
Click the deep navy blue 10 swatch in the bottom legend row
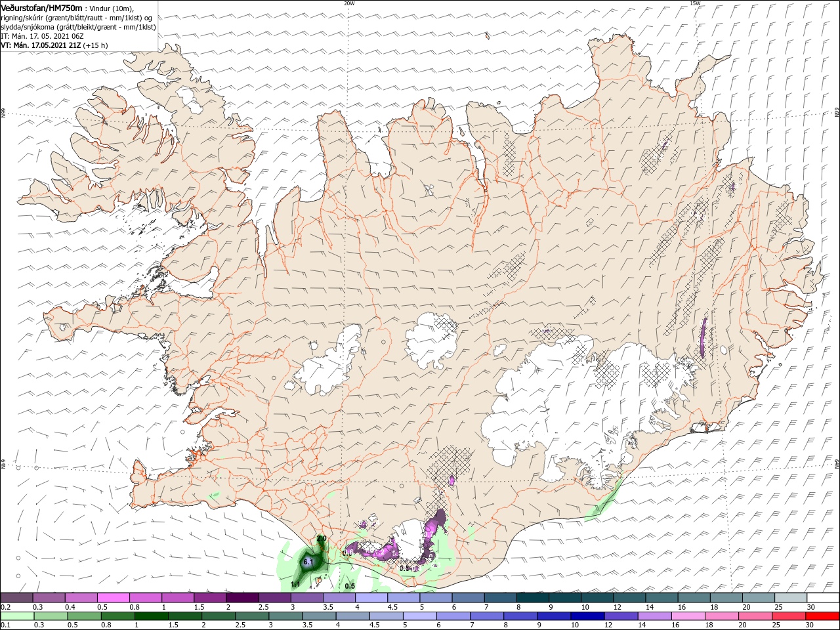[x=587, y=616]
